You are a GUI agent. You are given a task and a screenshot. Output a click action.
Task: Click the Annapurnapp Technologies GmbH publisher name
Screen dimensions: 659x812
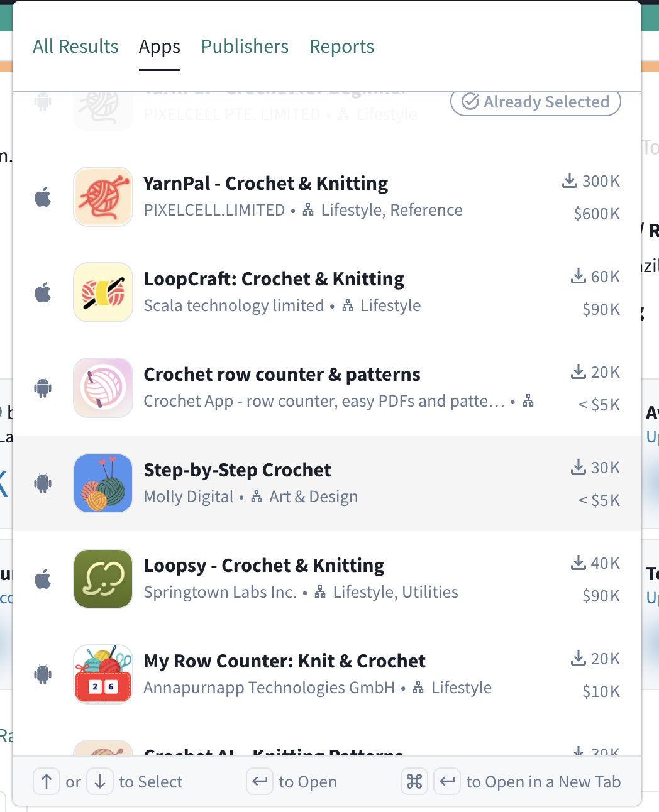point(269,687)
